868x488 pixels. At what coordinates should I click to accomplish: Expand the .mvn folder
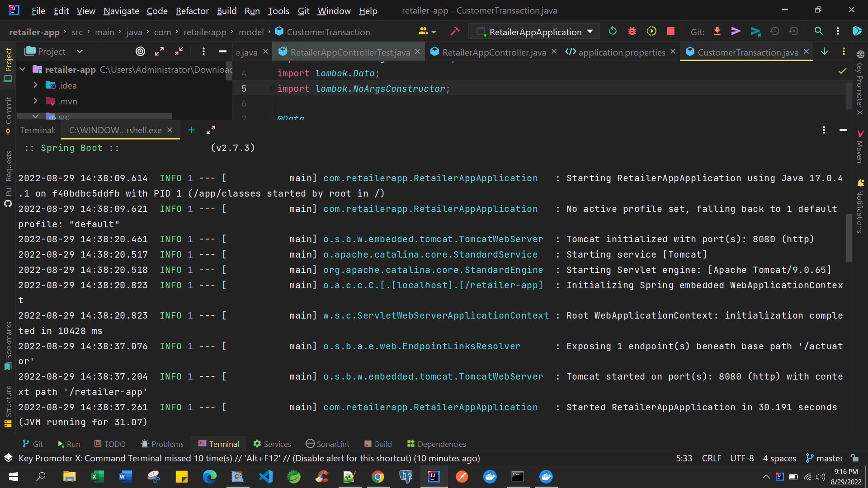(35, 101)
